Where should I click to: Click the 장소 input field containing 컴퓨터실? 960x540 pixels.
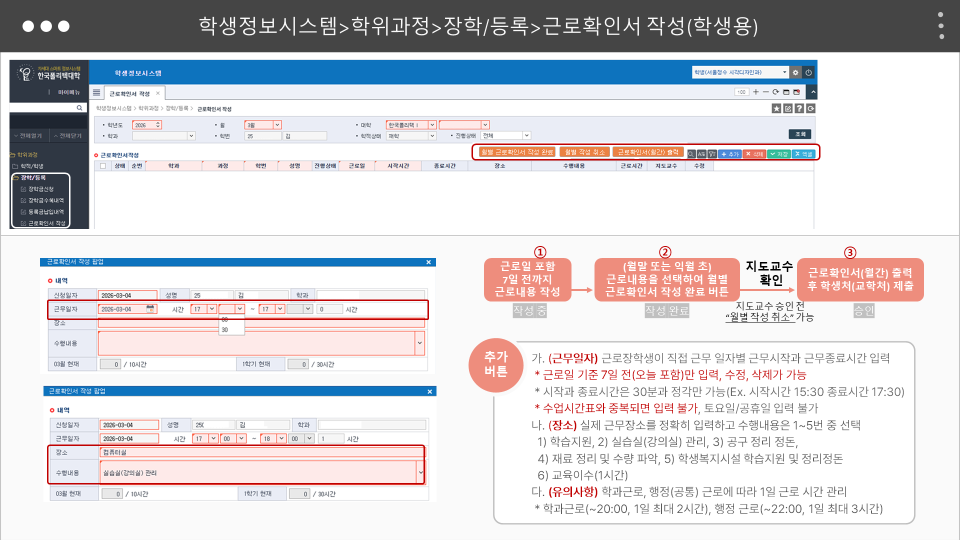260,452
